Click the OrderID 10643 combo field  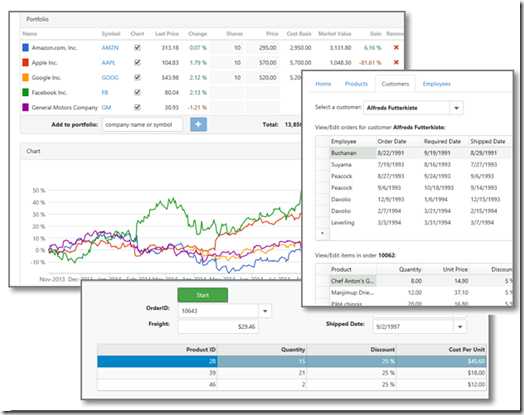[x=219, y=311]
